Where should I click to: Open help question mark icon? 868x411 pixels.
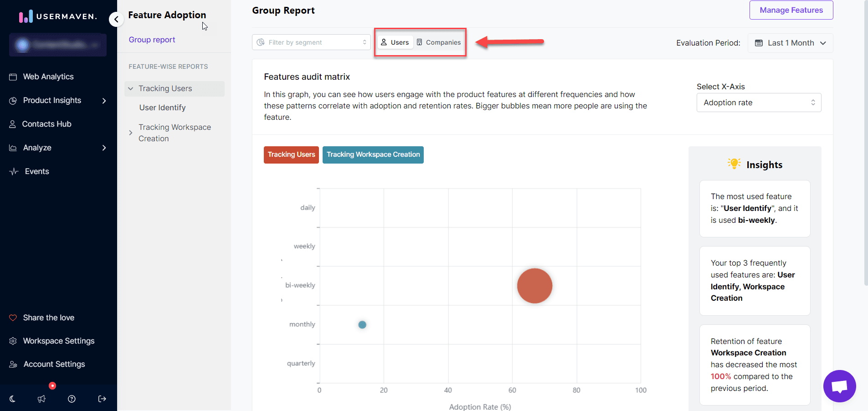coord(72,399)
